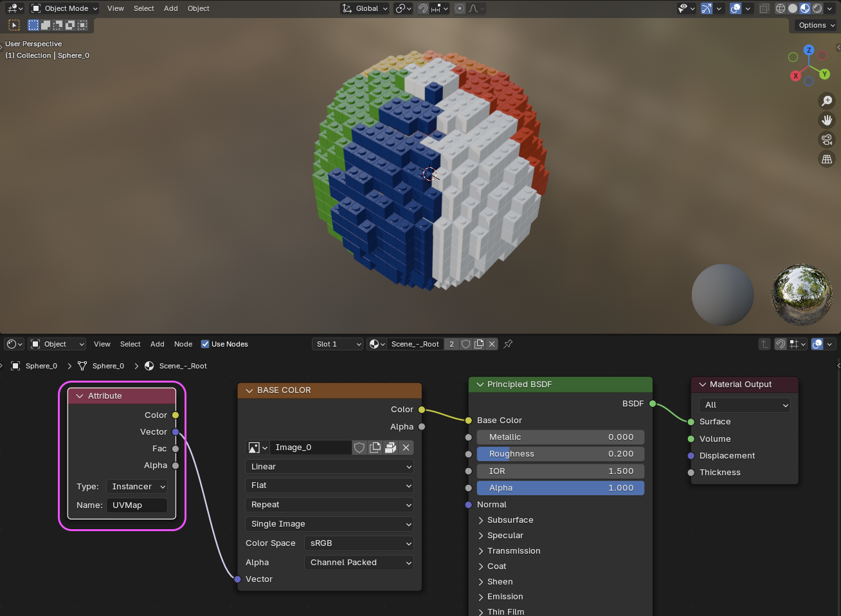Choose the Invert selection mode icon

tap(70, 25)
